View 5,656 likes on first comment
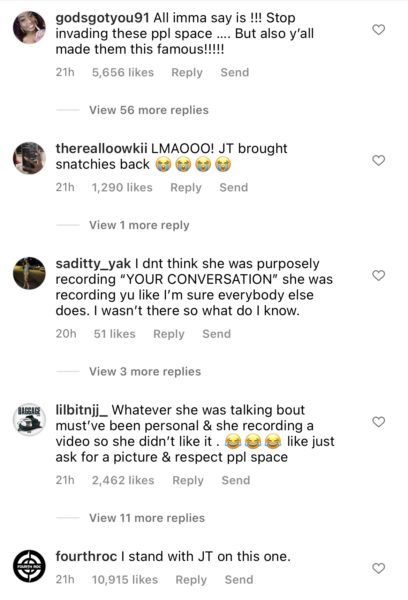Image resolution: width=408 pixels, height=600 pixels. [123, 72]
